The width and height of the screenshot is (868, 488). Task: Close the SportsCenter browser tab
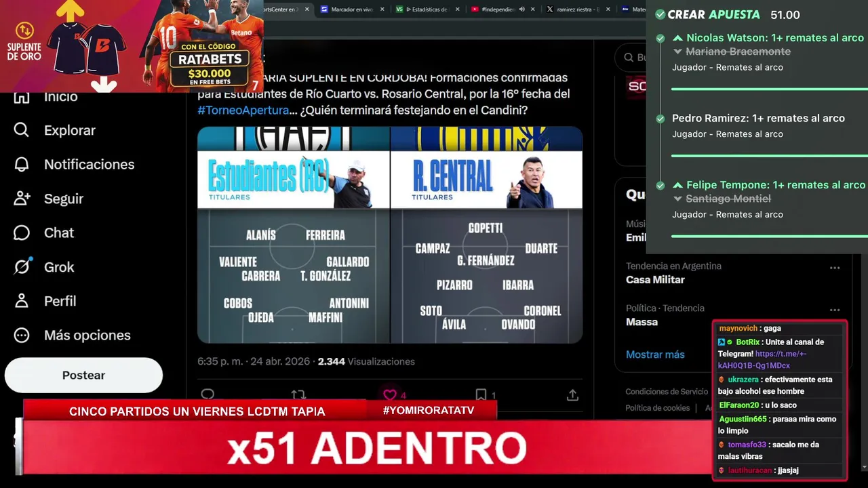(x=307, y=9)
